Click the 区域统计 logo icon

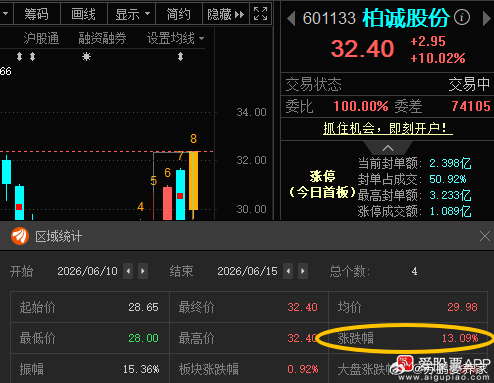(20, 236)
